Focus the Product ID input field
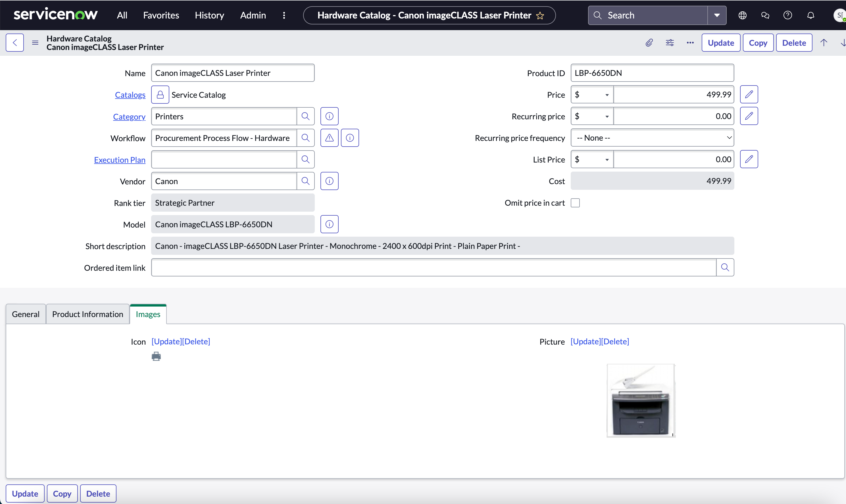Screen dimensions: 846x504 click(653, 73)
